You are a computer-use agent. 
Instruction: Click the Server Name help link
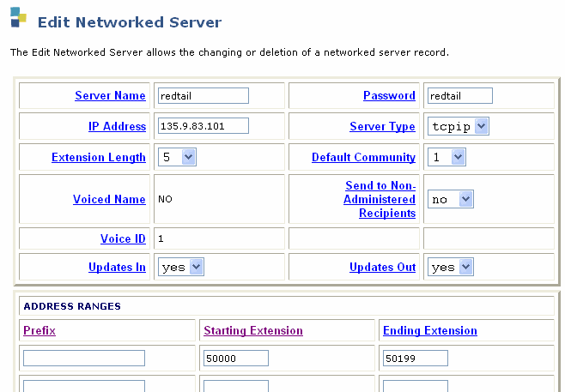110,95
